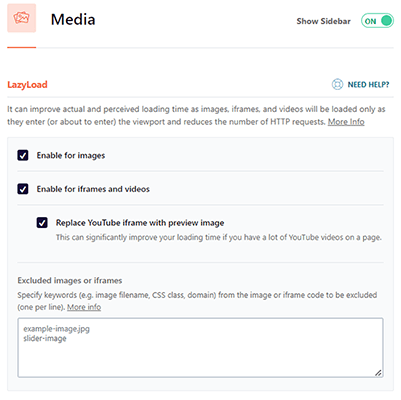Uncheck Enable for iframes and videos
The width and height of the screenshot is (401, 400).
pyautogui.click(x=23, y=189)
